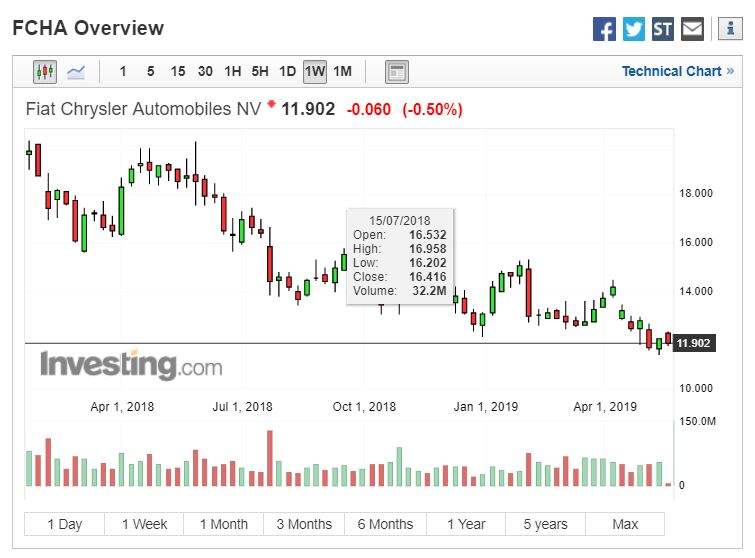Screen dimensions: 755x558
Task: Select the 1W interval
Action: (x=315, y=72)
